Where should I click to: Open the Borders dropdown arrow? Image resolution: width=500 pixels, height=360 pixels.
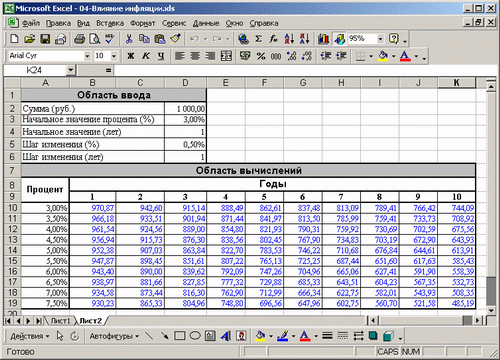coord(371,56)
